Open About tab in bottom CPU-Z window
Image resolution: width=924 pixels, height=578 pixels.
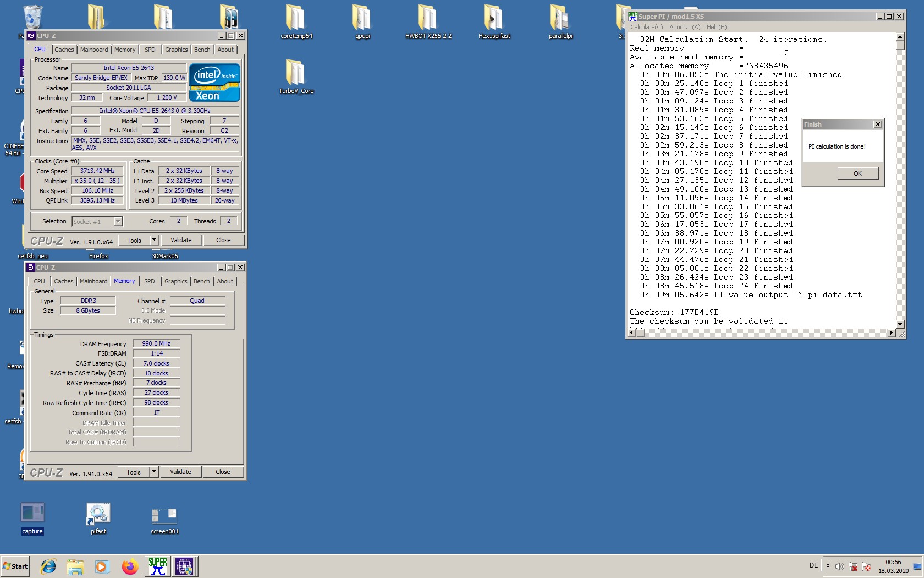[x=225, y=281]
